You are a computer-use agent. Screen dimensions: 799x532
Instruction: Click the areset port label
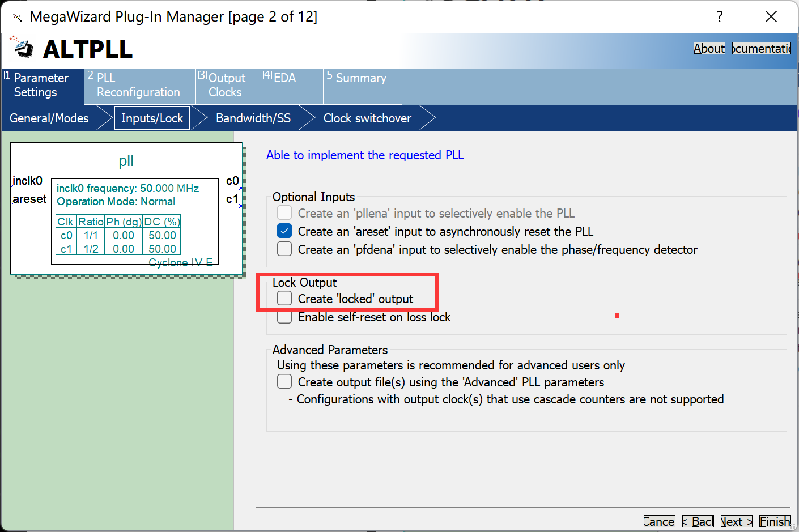29,199
